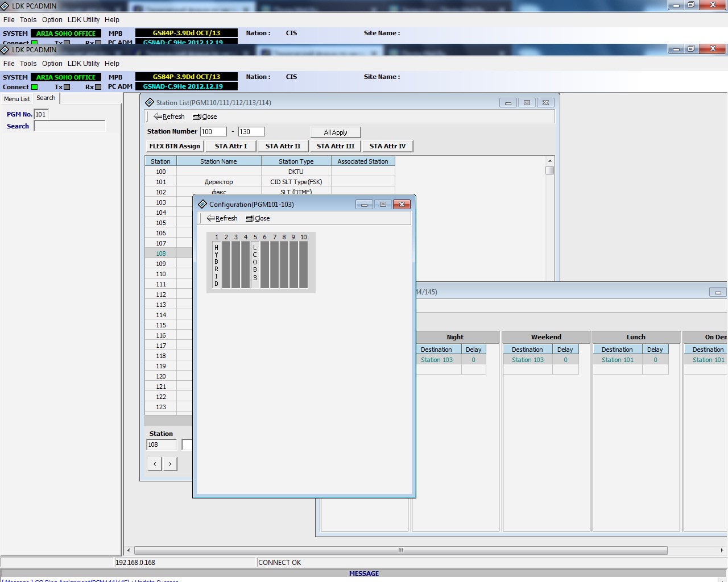Open the LDK Utility menu
The width and height of the screenshot is (728, 582).
84,64
